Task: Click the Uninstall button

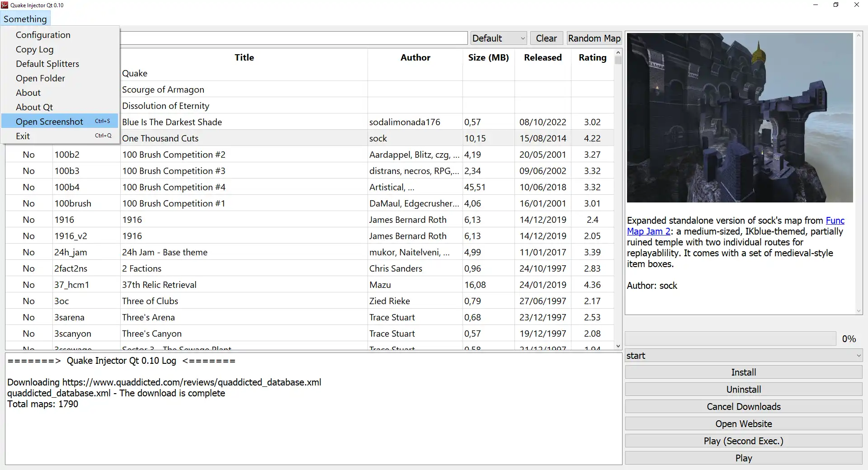Action: pyautogui.click(x=744, y=390)
